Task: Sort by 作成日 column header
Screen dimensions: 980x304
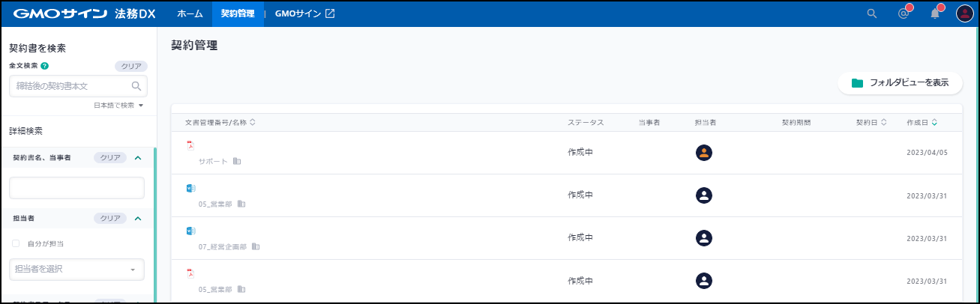Action: (x=922, y=122)
